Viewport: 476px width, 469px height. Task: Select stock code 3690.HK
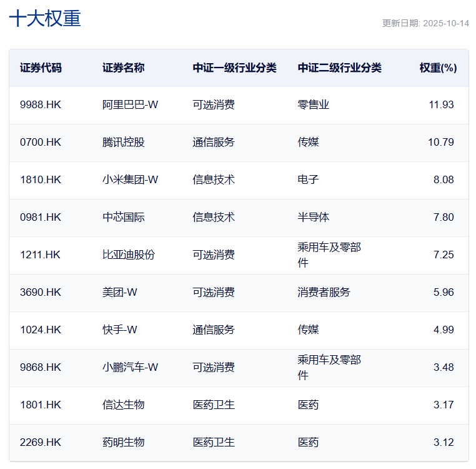41,293
